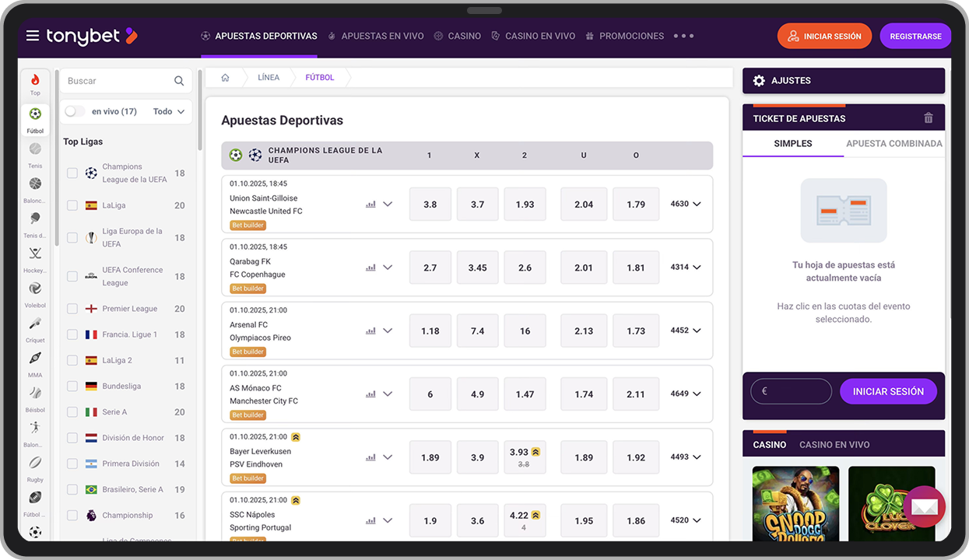This screenshot has height=560, width=969.
Task: Expand the 4630 markets for Union Saint-Gilloise
Action: (x=686, y=204)
